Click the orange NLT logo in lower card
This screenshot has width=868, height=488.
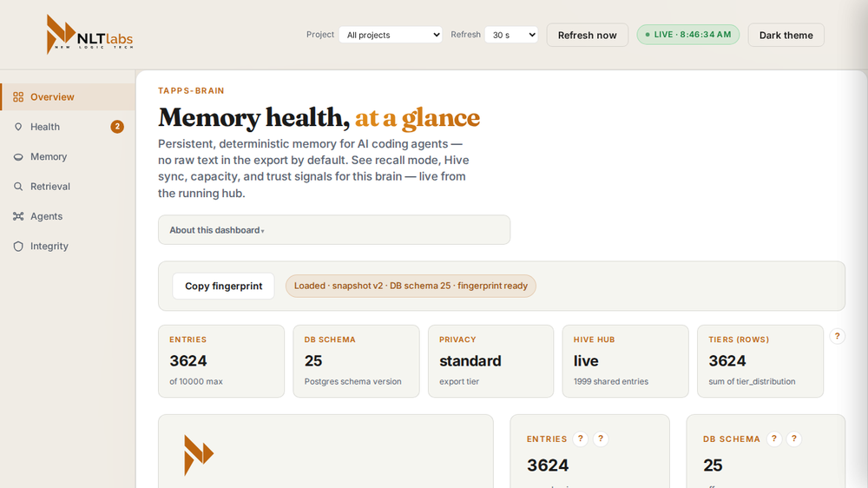tap(199, 455)
